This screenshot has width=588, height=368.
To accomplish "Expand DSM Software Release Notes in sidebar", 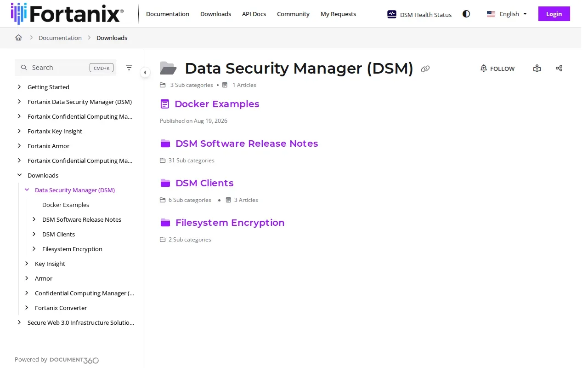I will pyautogui.click(x=34, y=219).
